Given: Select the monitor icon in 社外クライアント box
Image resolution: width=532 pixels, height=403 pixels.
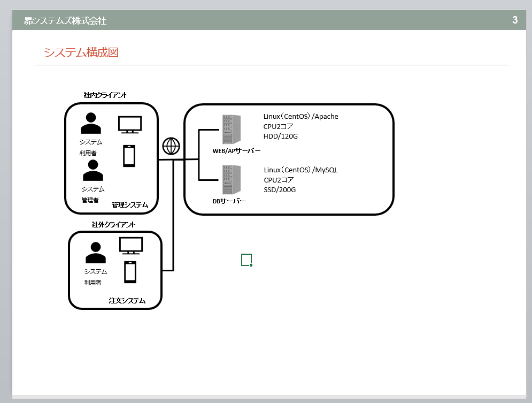Looking at the screenshot, I should [x=130, y=247].
